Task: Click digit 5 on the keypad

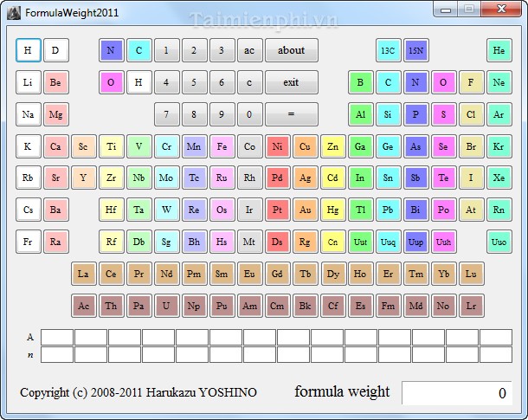Action: click(x=194, y=82)
